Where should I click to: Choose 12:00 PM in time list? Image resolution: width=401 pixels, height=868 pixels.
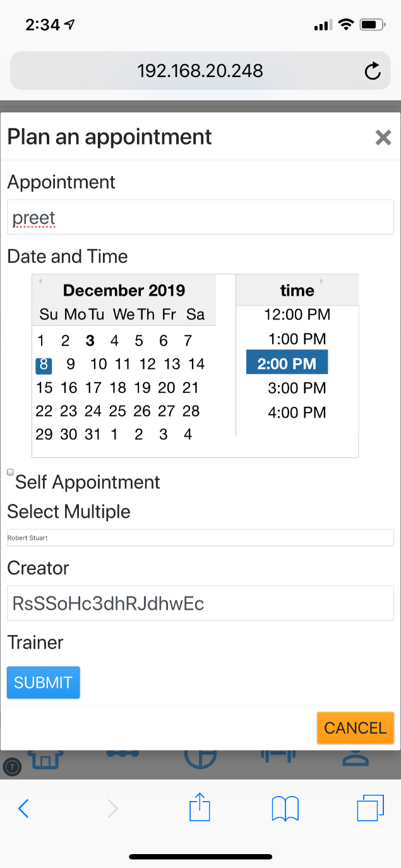coord(297,315)
